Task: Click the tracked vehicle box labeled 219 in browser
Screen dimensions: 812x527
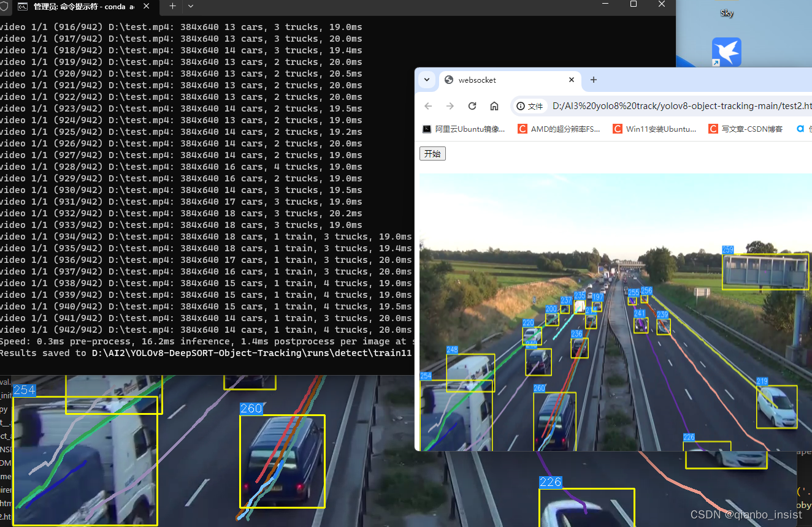Action: pyautogui.click(x=776, y=406)
